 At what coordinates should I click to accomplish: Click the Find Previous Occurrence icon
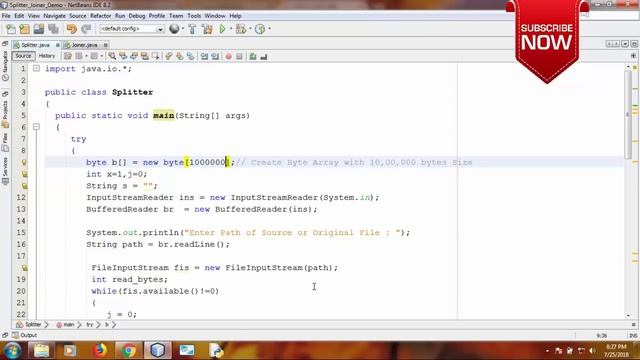tap(123, 56)
